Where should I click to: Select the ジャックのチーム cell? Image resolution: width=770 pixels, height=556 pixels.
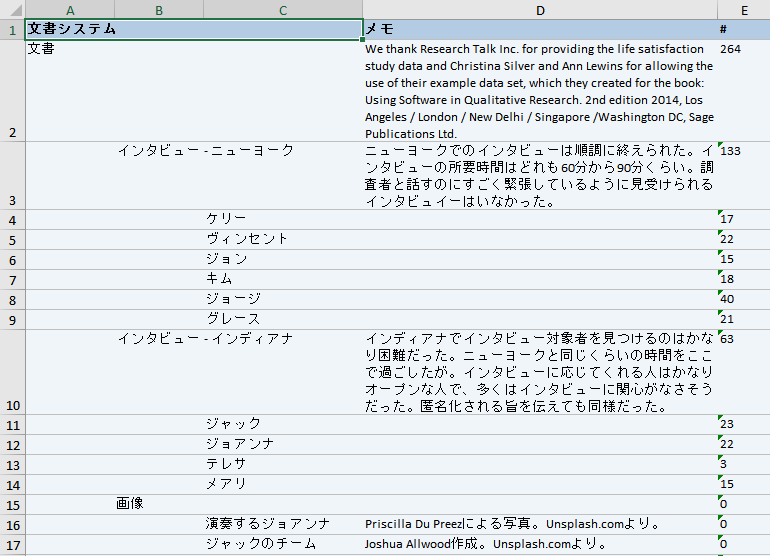(x=283, y=545)
